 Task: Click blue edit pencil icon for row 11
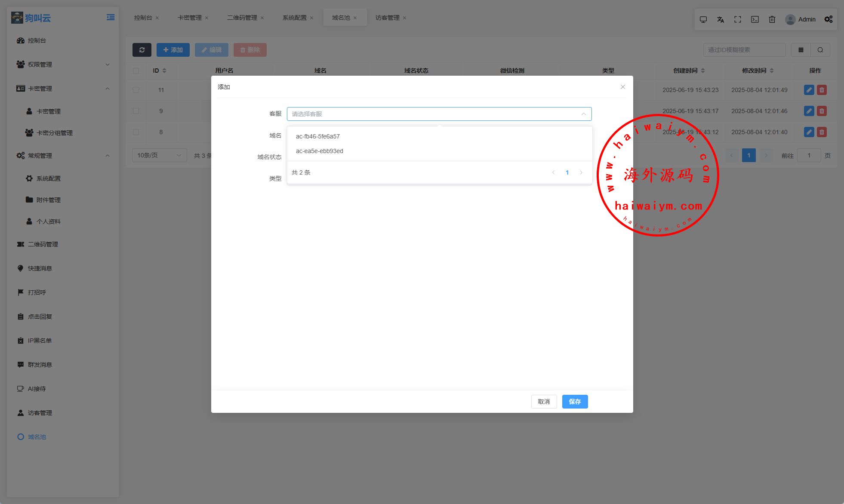tap(809, 90)
